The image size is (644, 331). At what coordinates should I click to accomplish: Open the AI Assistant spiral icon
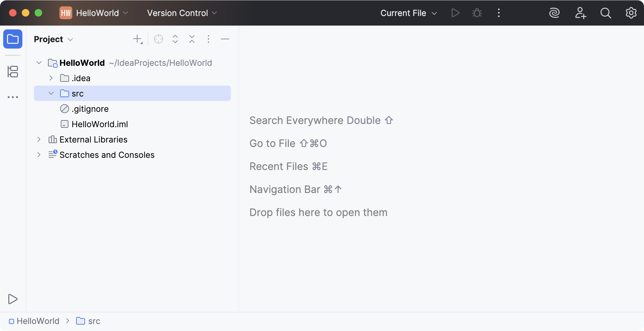pyautogui.click(x=554, y=13)
